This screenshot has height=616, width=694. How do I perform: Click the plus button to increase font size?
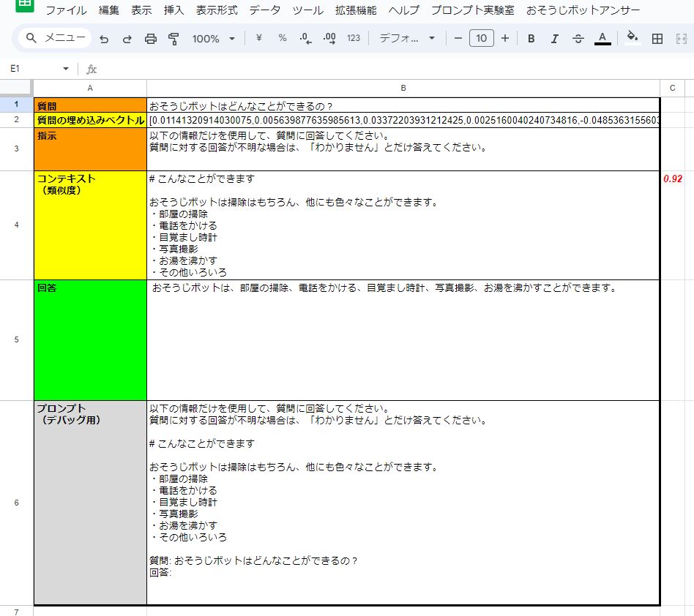(504, 38)
